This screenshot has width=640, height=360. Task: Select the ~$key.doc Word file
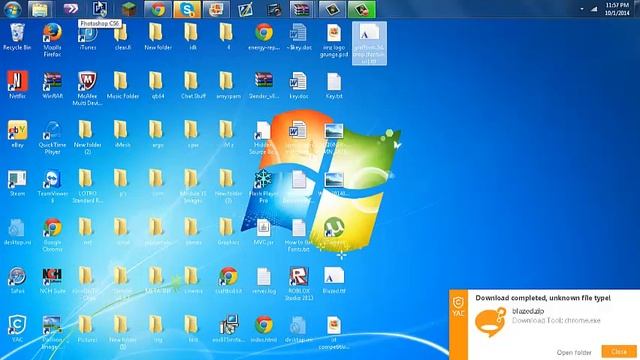299,37
